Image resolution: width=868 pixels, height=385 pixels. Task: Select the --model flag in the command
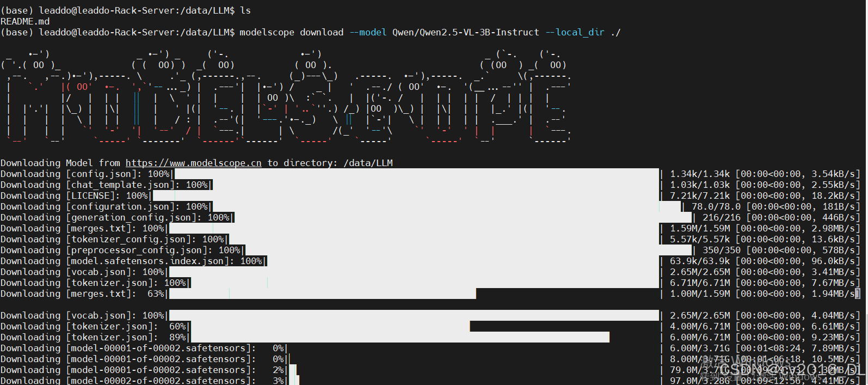[368, 32]
